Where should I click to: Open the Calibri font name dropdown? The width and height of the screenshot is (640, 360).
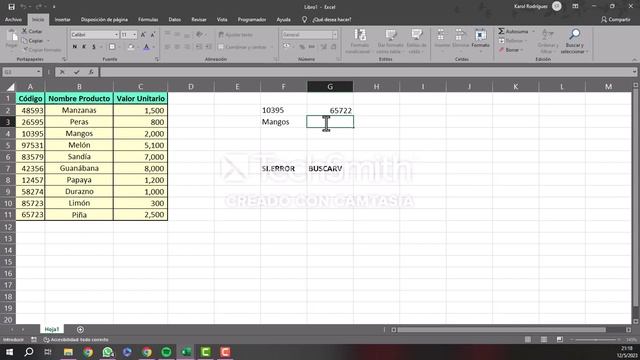(116, 35)
